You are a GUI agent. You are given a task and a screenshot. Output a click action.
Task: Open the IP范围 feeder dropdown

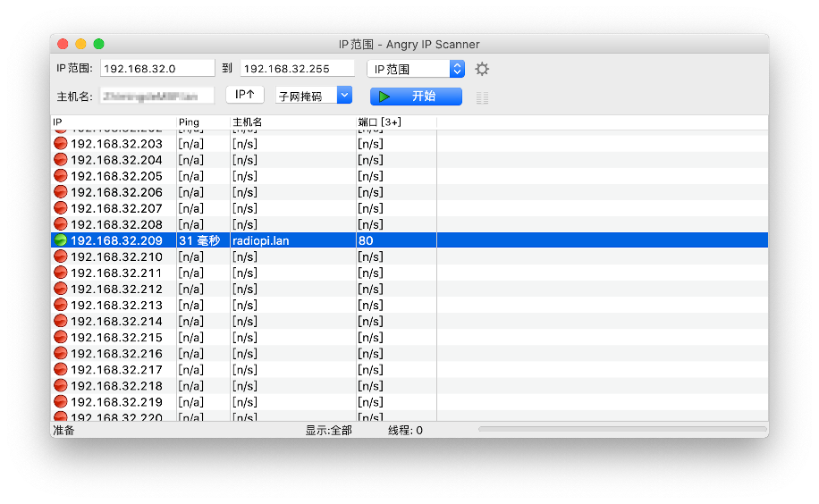coord(416,69)
